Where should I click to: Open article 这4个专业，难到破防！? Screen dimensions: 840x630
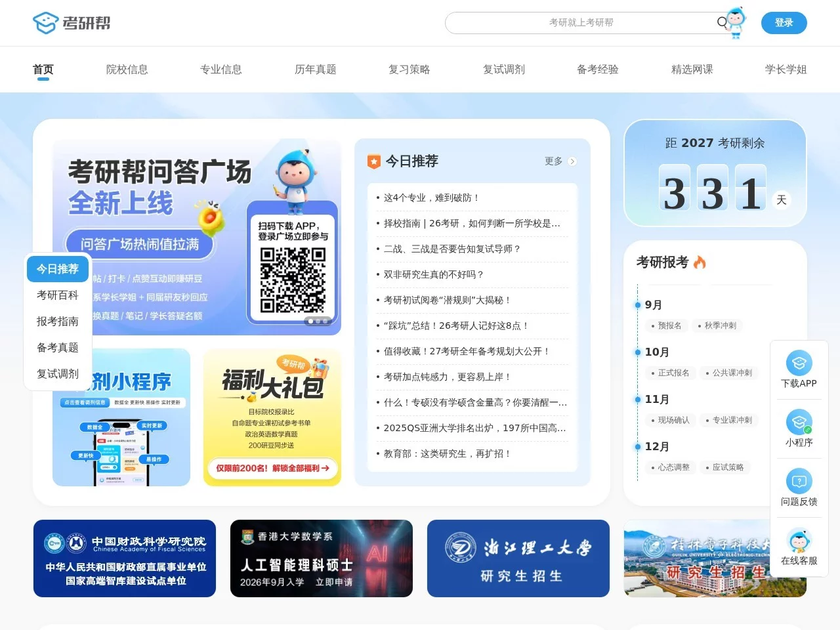432,198
